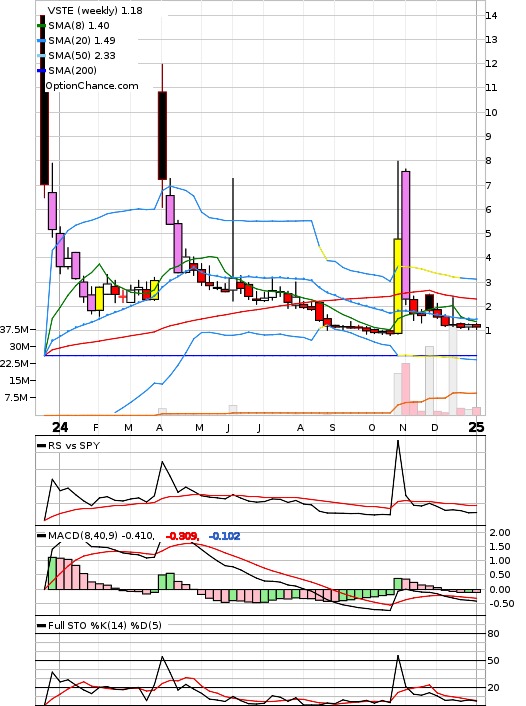Viewport: 526px width, 706px height.
Task: Click the VSTE (weekly) 1.18 title
Action: (95, 10)
